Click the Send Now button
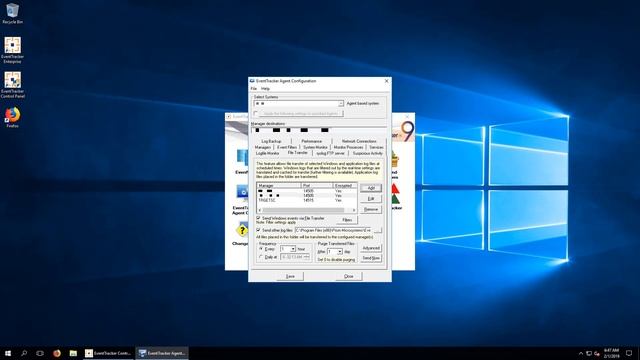The height and width of the screenshot is (360, 640). (x=371, y=258)
